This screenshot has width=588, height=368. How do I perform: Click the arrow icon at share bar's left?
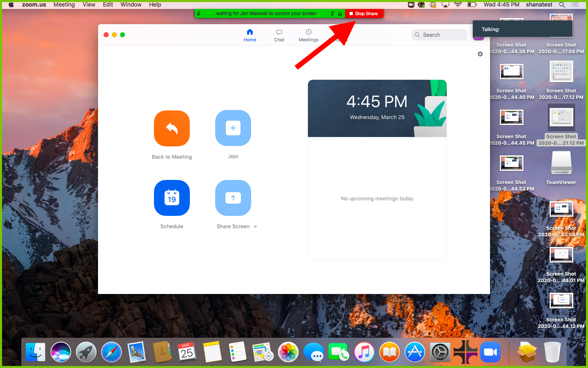(199, 13)
